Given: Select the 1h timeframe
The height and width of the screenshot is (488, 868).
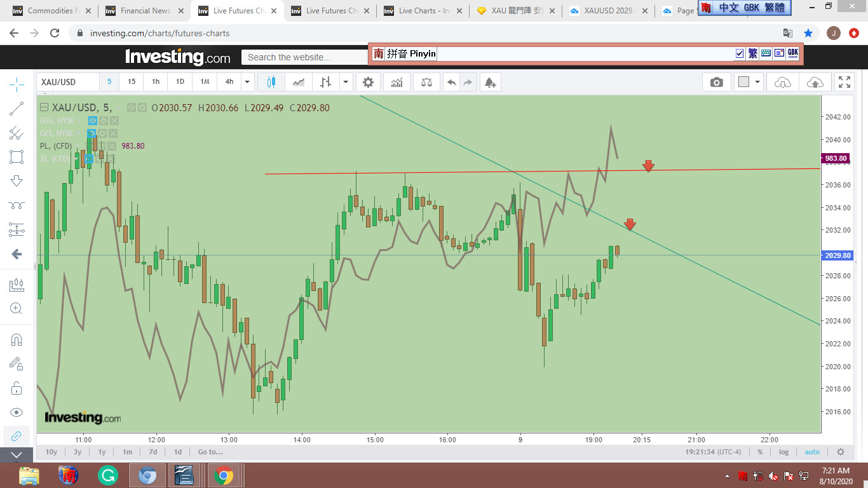Looking at the screenshot, I should (x=156, y=82).
